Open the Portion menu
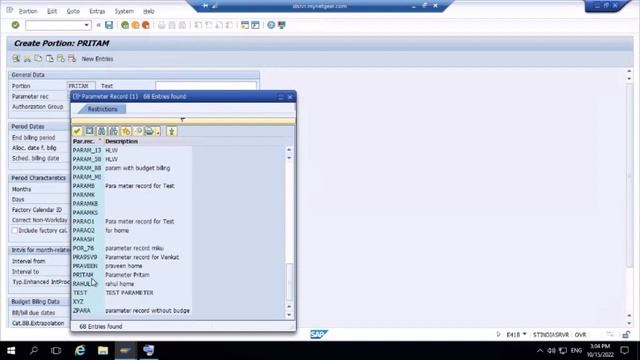640x360 pixels. pyautogui.click(x=28, y=11)
